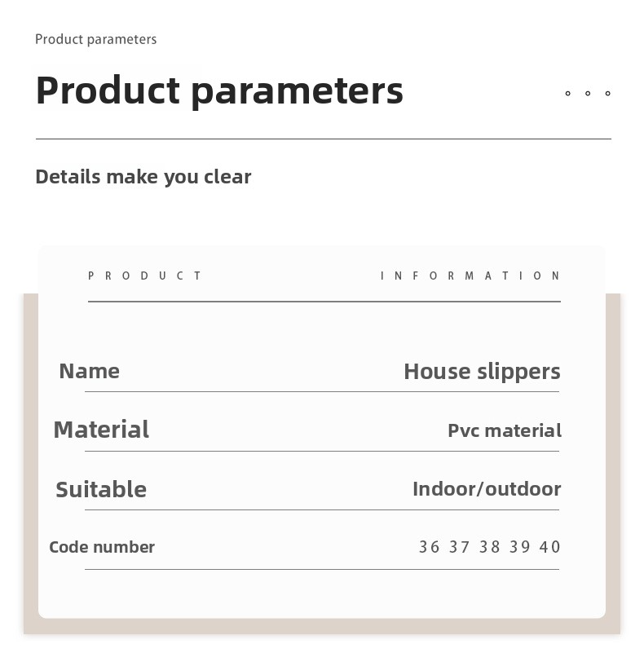Select size 36 in code numbers
The width and height of the screenshot is (644, 666).
pos(430,547)
